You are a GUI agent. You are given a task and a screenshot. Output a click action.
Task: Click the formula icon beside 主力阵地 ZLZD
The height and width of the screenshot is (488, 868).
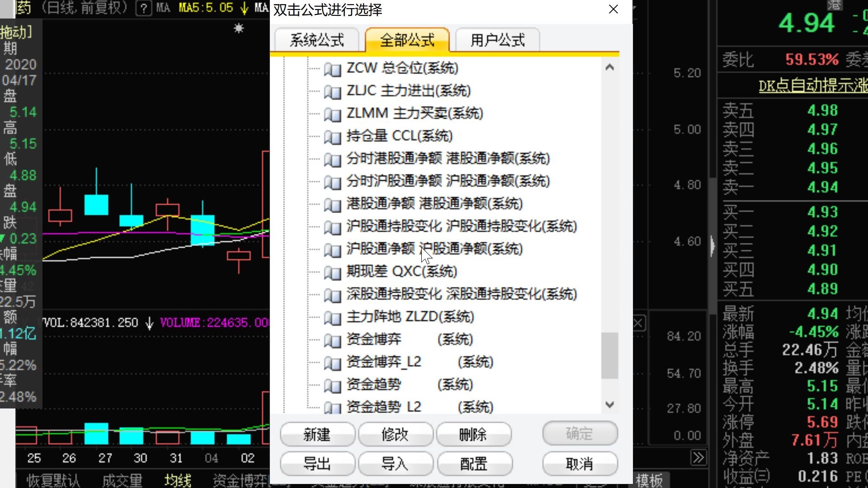[x=332, y=318]
